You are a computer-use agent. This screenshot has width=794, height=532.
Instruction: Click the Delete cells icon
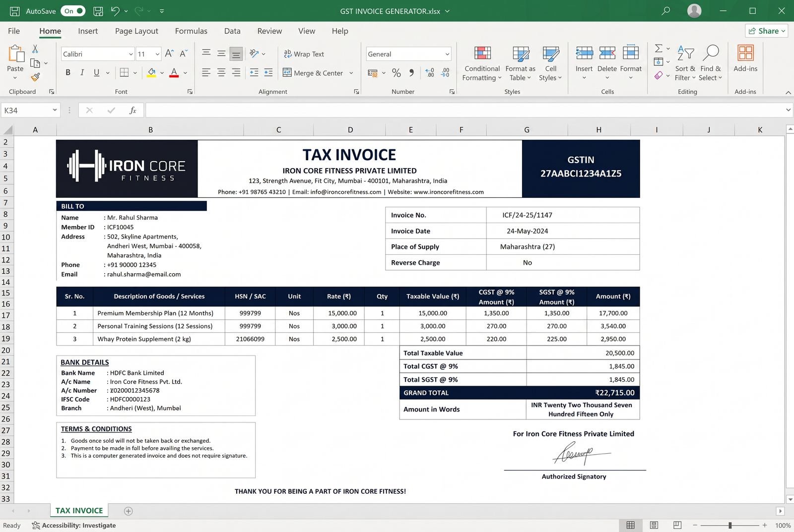[607, 53]
